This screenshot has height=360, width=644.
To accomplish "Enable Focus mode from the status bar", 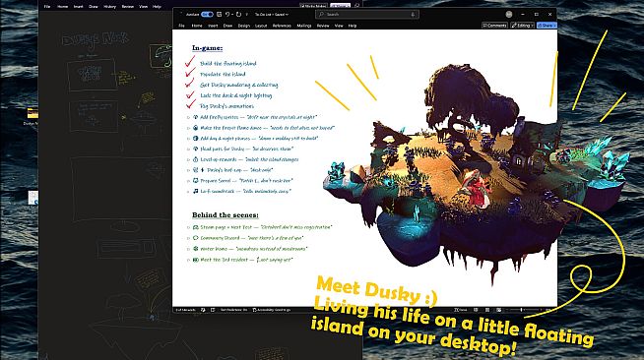I will click(x=461, y=310).
